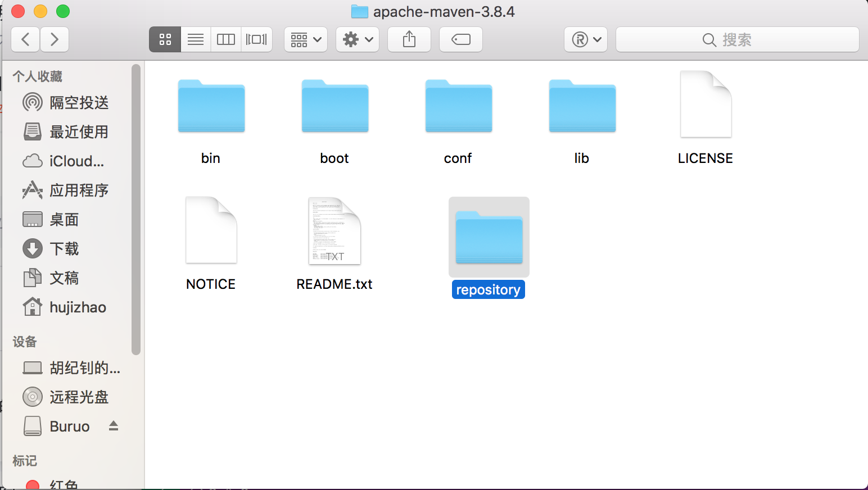Click the bin folder name label
Viewport: 868px width, 490px height.
pyautogui.click(x=211, y=158)
